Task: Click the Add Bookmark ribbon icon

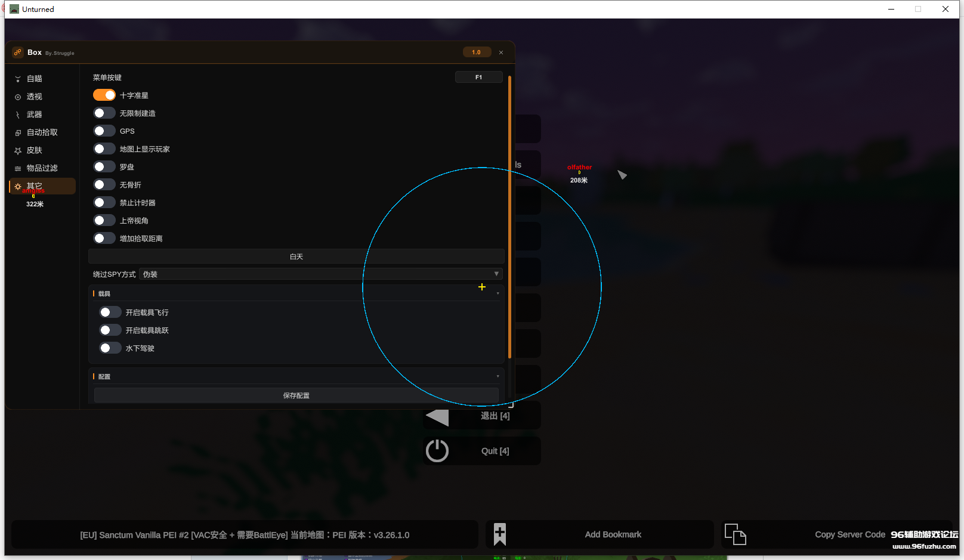Action: (x=500, y=534)
